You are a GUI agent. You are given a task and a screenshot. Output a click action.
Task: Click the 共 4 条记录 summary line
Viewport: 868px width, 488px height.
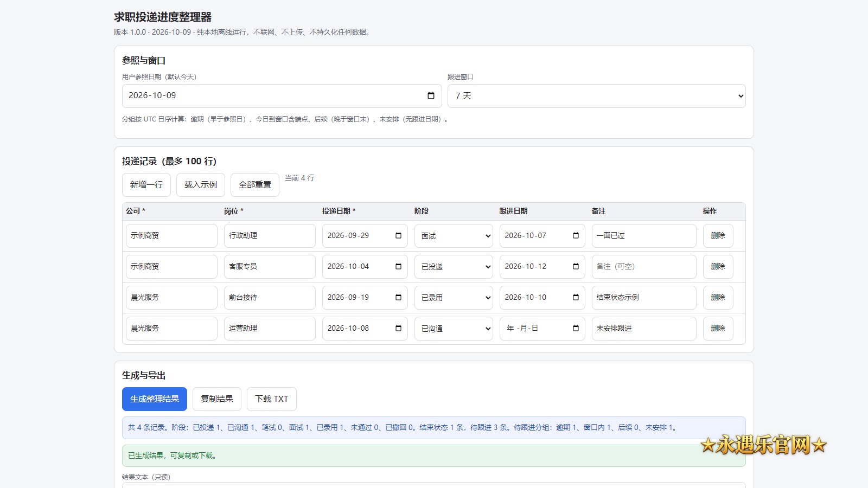tap(433, 428)
